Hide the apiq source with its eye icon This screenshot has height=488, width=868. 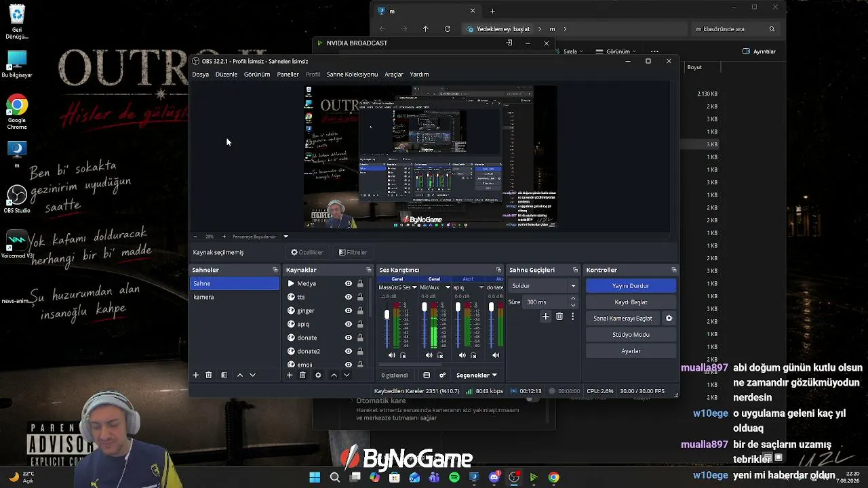pyautogui.click(x=349, y=324)
